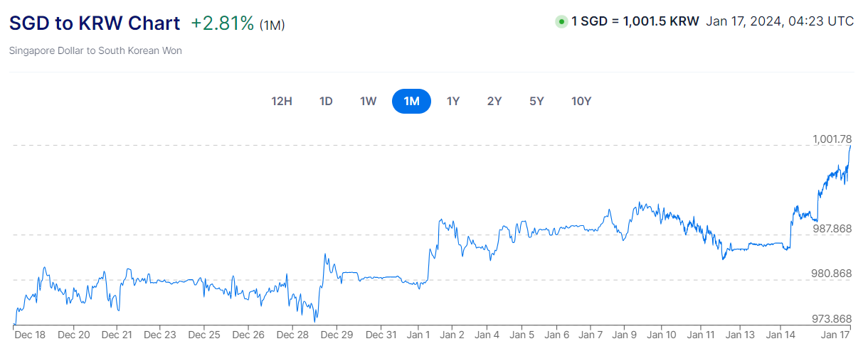Switch chart to 1Y range
This screenshot has height=351, width=868.
[x=453, y=101]
